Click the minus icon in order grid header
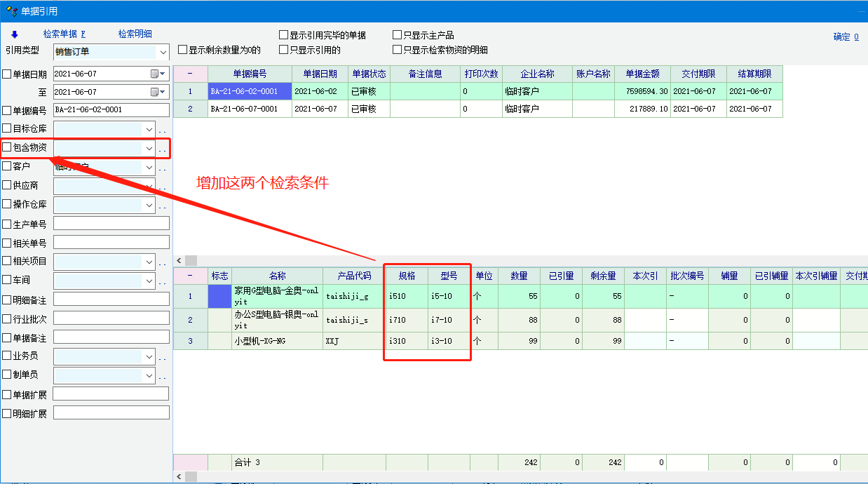 190,74
